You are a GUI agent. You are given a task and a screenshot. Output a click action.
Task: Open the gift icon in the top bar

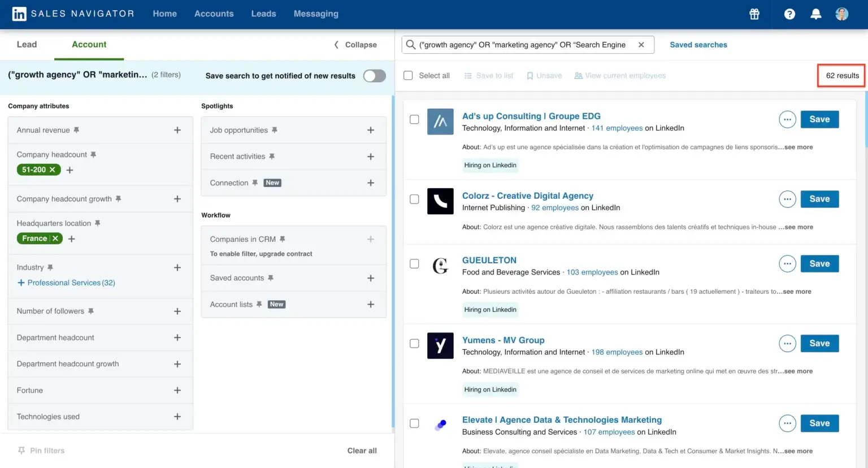tap(754, 14)
